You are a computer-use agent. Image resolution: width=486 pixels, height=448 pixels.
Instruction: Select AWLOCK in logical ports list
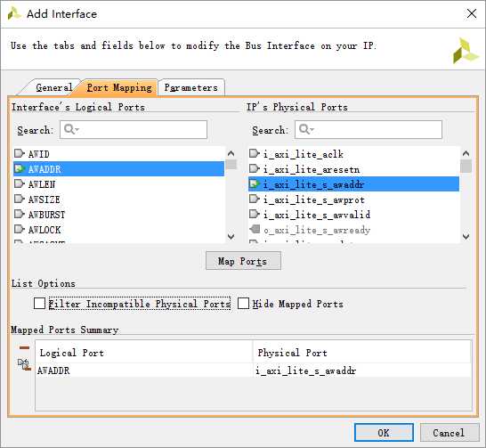pyautogui.click(x=118, y=230)
